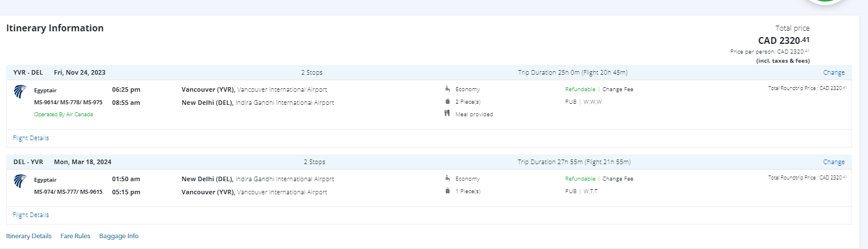Click Change for the Nov 24 YVR-DEL flight

pyautogui.click(x=833, y=72)
